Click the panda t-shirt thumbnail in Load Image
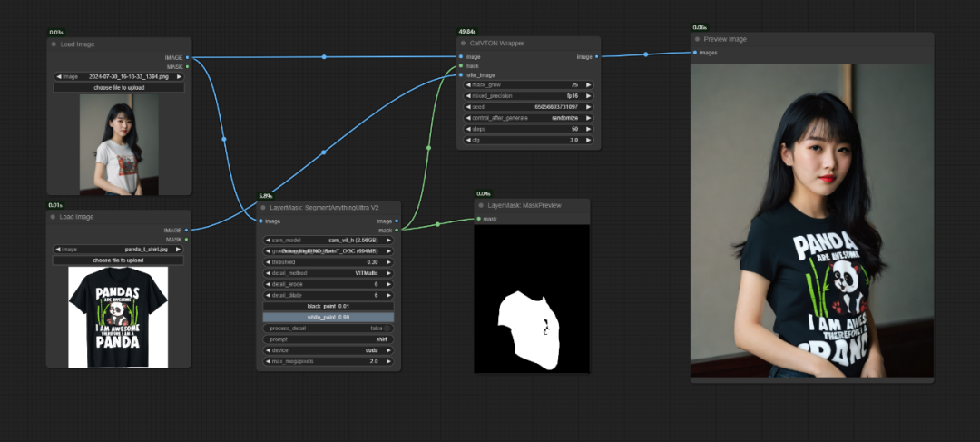Image resolution: width=980 pixels, height=442 pixels. (x=118, y=318)
